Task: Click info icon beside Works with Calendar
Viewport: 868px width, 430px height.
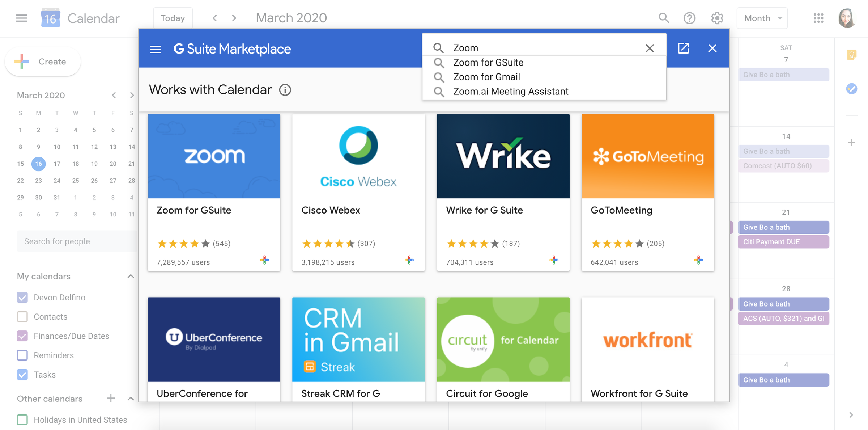Action: point(285,90)
